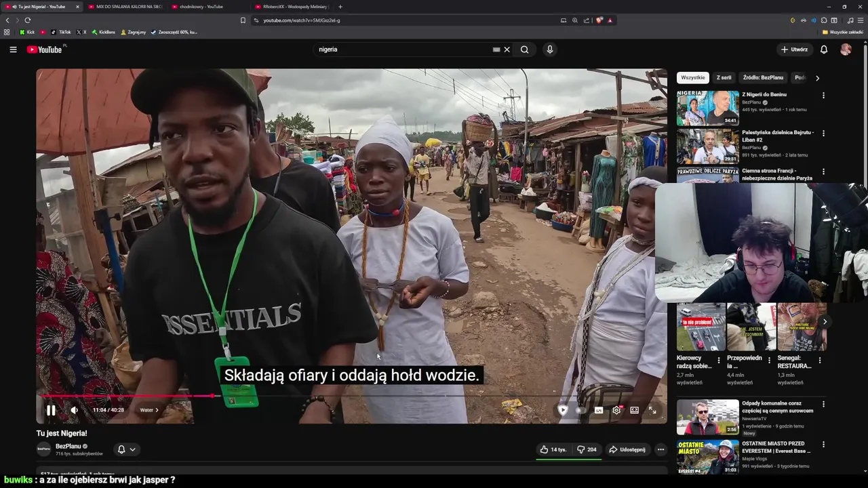
Task: Show next Shorts with arrow
Action: pos(824,322)
